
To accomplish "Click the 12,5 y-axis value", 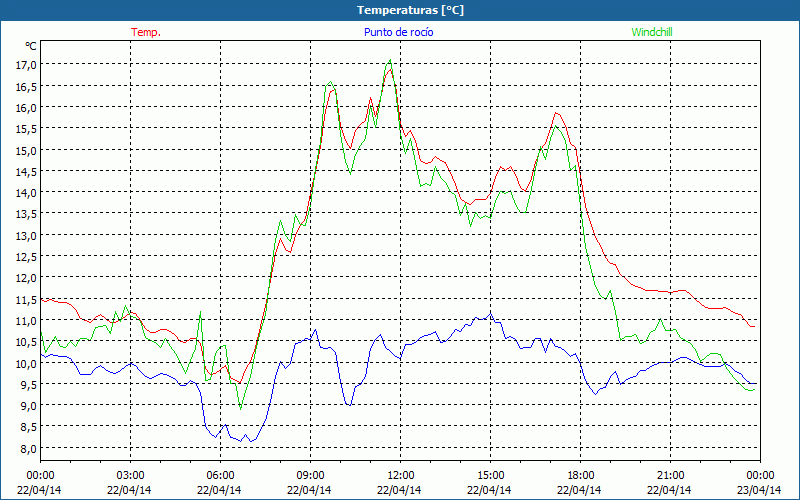I will click(x=28, y=256).
